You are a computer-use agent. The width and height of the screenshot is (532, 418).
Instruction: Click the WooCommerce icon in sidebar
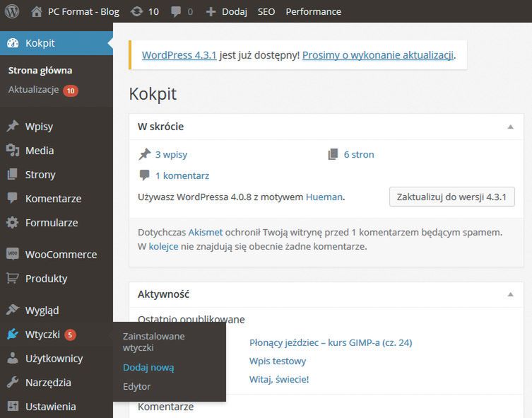[12, 255]
